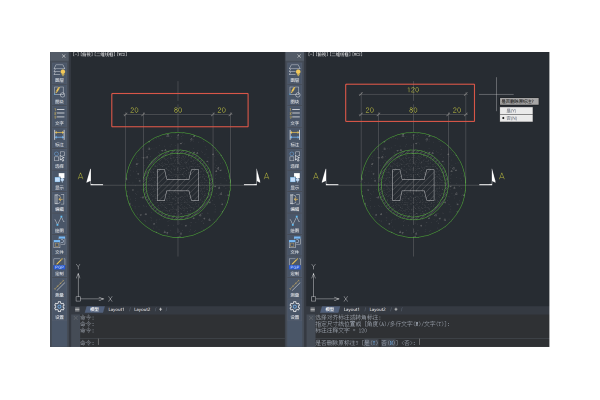This screenshot has height=400, width=600.
Task: Open the layout list menu in left window
Action: point(77,309)
